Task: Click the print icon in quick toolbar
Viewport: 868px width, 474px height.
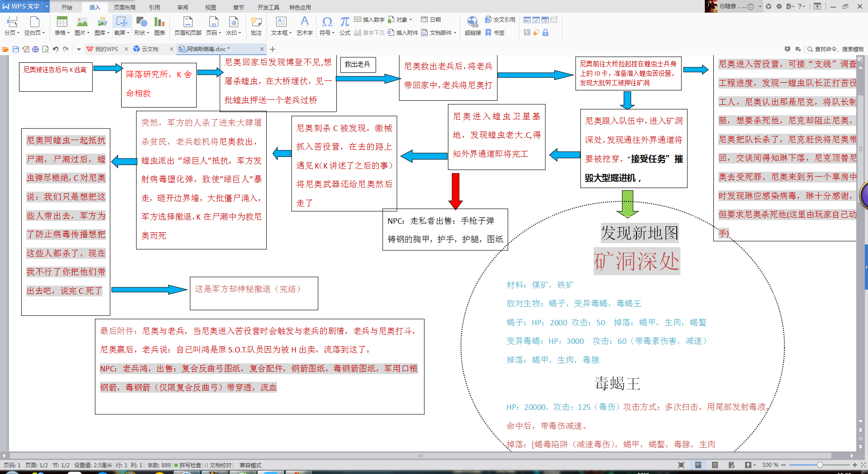Action: coord(36,49)
